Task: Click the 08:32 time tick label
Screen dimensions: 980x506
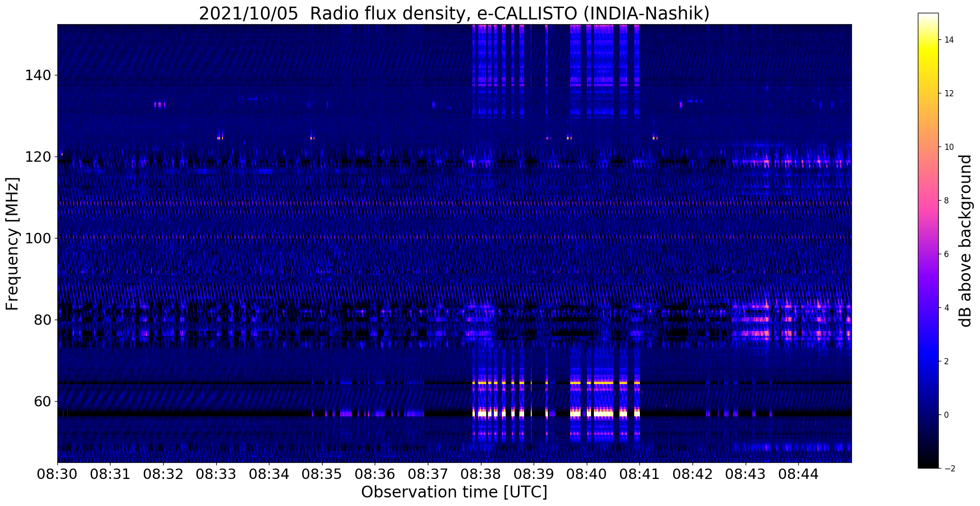Action: pos(163,474)
